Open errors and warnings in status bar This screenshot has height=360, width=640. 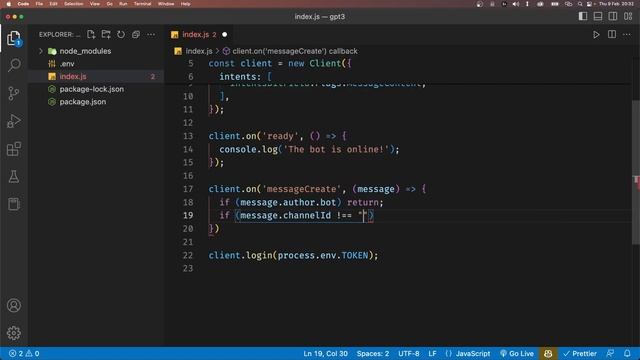24,353
